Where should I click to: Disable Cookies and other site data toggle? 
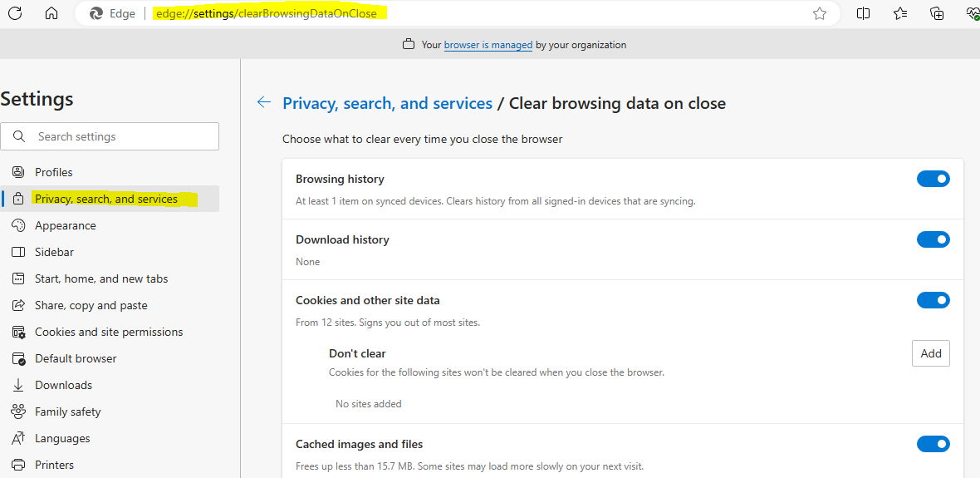click(933, 300)
